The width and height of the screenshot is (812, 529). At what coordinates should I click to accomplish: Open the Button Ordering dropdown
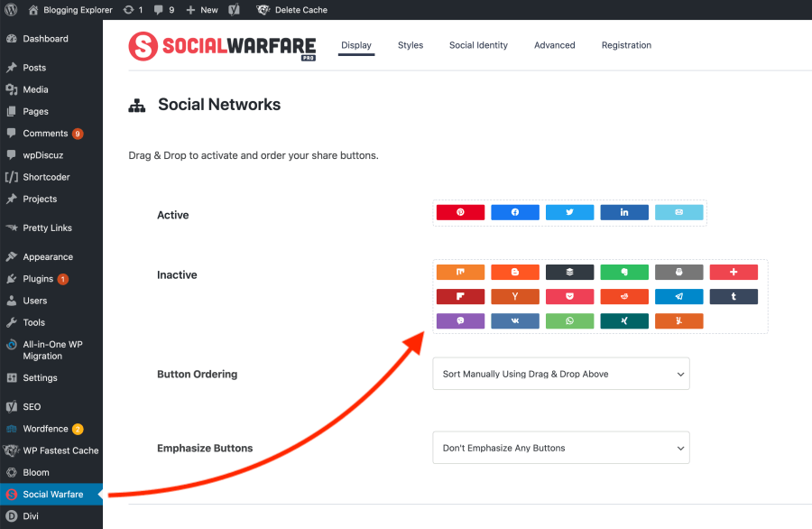click(560, 374)
